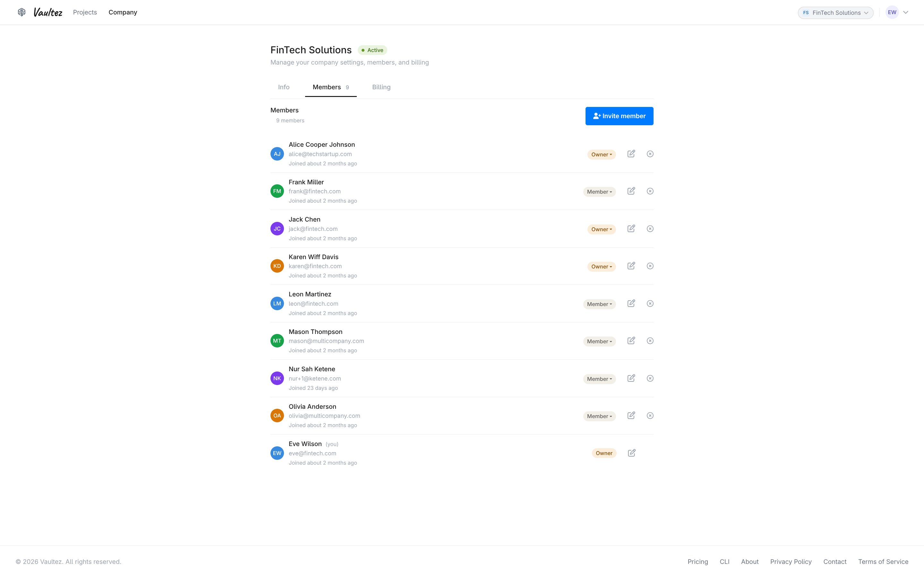
Task: Remove Leon Martinez from company
Action: pyautogui.click(x=650, y=303)
